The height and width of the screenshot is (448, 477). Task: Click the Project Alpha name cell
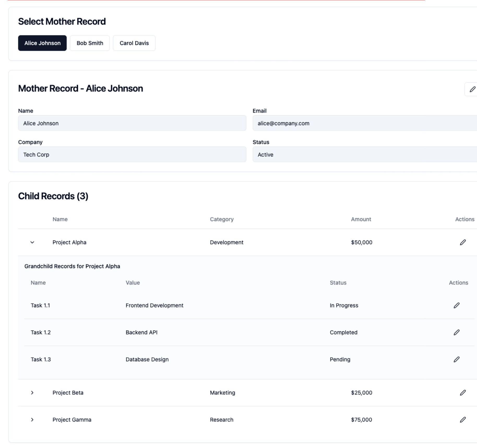69,242
